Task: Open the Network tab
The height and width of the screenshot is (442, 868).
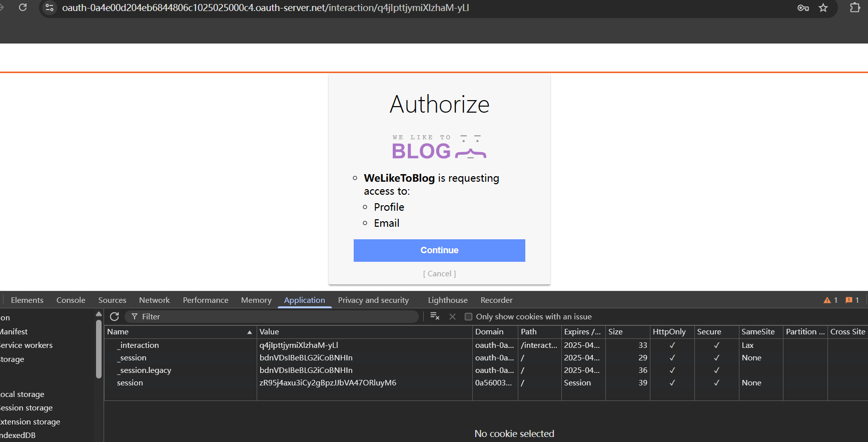Action: pyautogui.click(x=155, y=300)
